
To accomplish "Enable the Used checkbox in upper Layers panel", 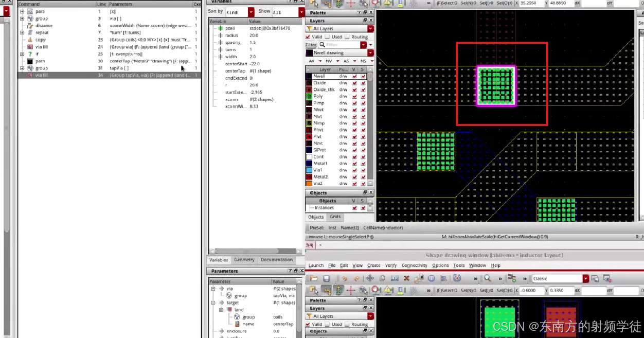I will click(x=327, y=37).
